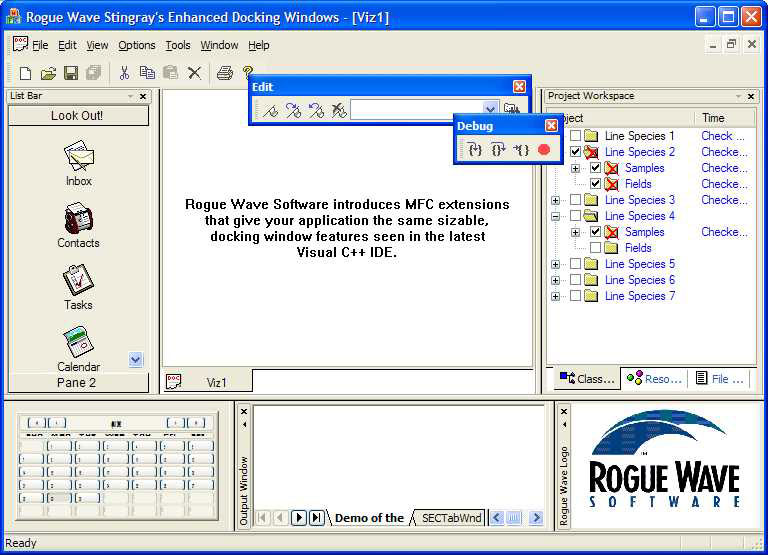Click the next-tab arrow in Output Window
This screenshot has height=555, width=768.
pos(299,518)
